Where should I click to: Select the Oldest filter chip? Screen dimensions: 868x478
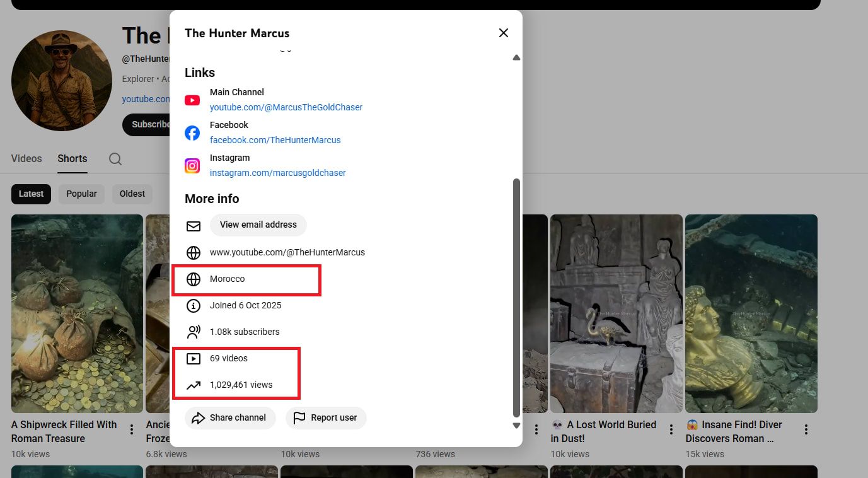[x=132, y=194]
